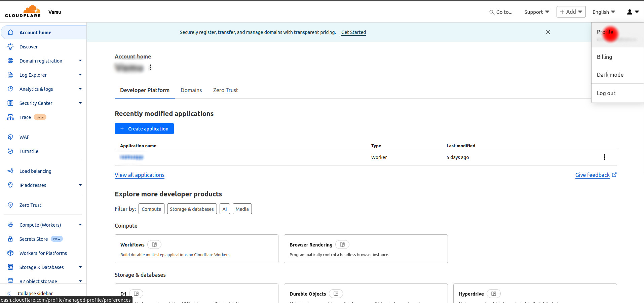Click Discover in the sidebar
Viewport: 644px width, 303px height.
pyautogui.click(x=29, y=47)
